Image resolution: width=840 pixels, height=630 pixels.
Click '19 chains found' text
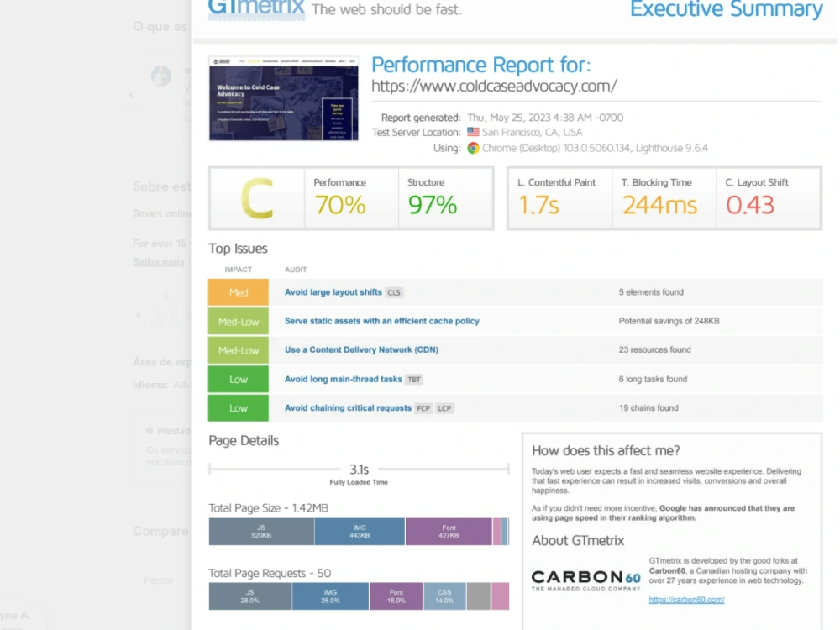pyautogui.click(x=648, y=407)
